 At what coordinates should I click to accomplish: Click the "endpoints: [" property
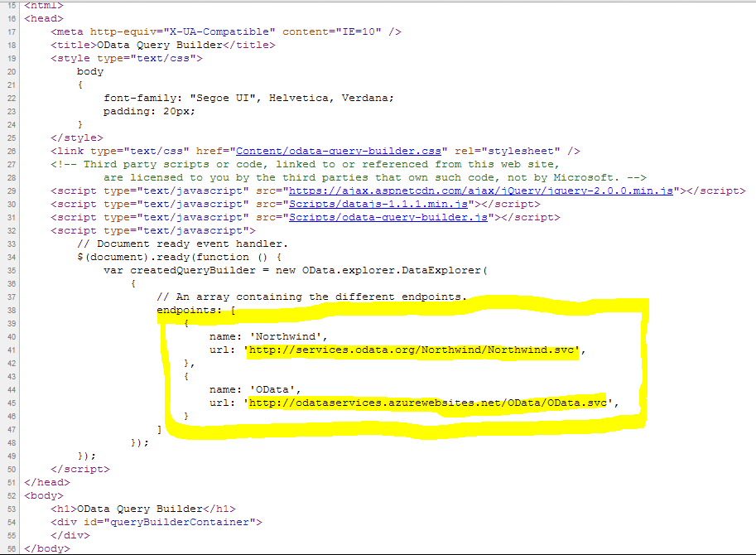pyautogui.click(x=196, y=310)
